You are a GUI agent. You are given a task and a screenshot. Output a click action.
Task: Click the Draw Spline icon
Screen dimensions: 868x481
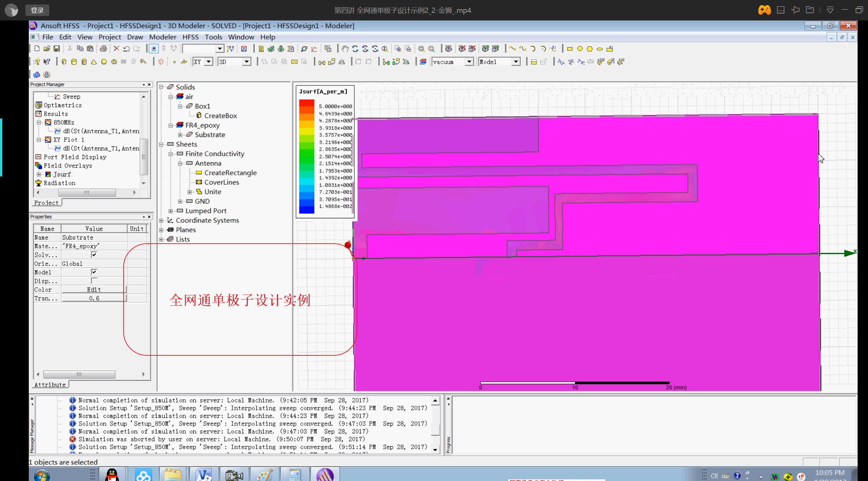[x=523, y=49]
